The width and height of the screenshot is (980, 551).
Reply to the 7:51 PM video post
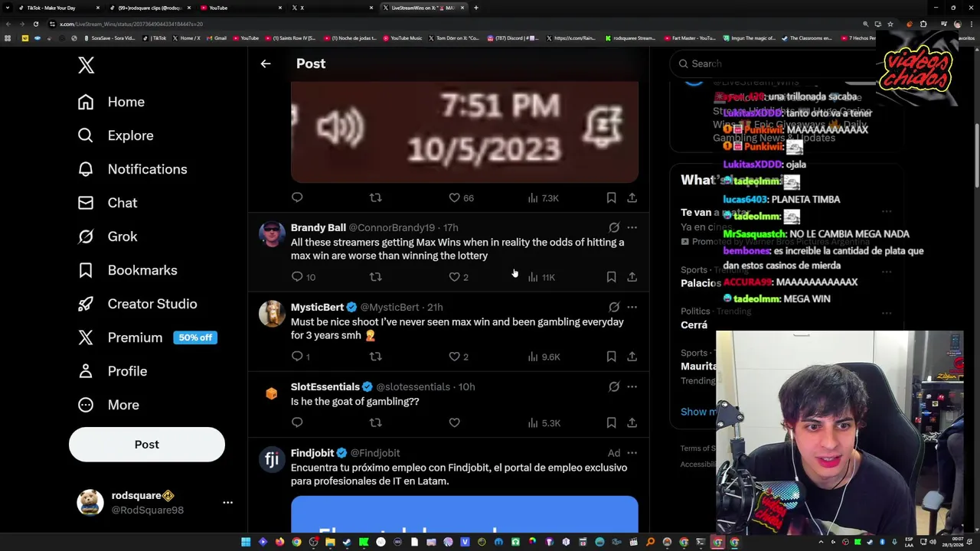point(297,197)
